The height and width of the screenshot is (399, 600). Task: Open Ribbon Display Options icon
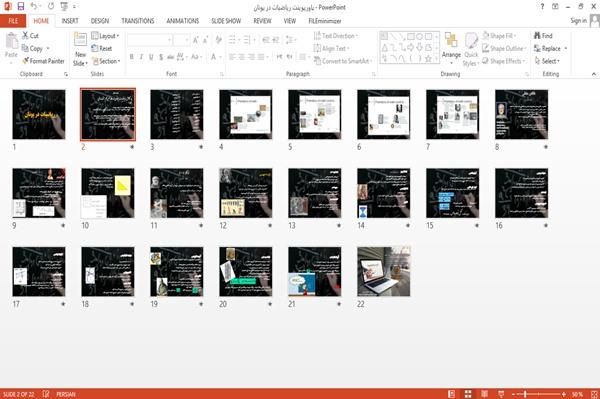(555, 7)
